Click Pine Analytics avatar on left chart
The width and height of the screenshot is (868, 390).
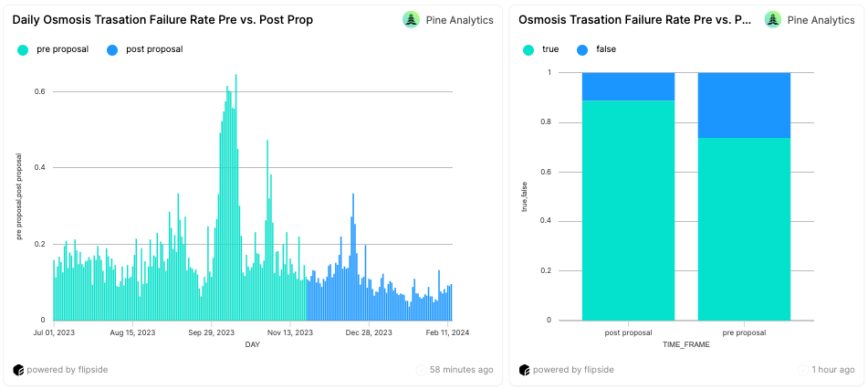pyautogui.click(x=411, y=19)
